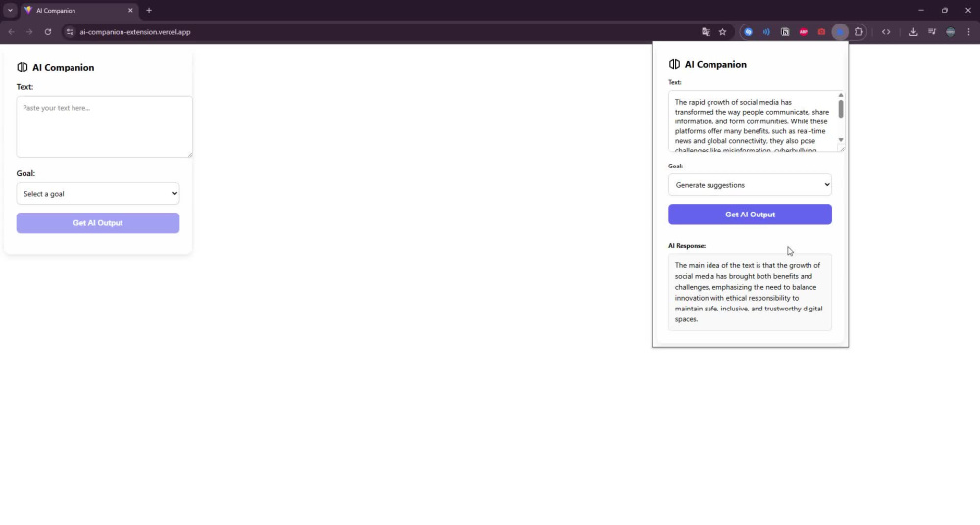The image size is (980, 525).
Task: Click the AI Companion logo icon in popup
Action: tap(674, 64)
